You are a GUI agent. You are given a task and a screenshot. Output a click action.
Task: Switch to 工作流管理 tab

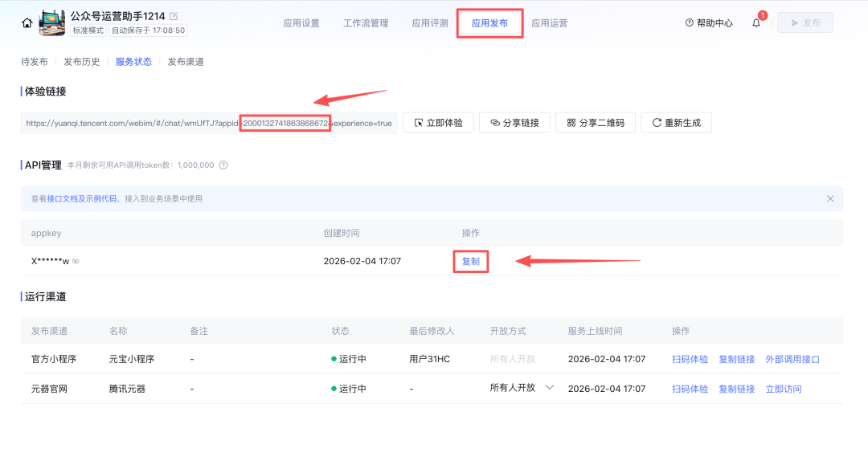click(366, 23)
